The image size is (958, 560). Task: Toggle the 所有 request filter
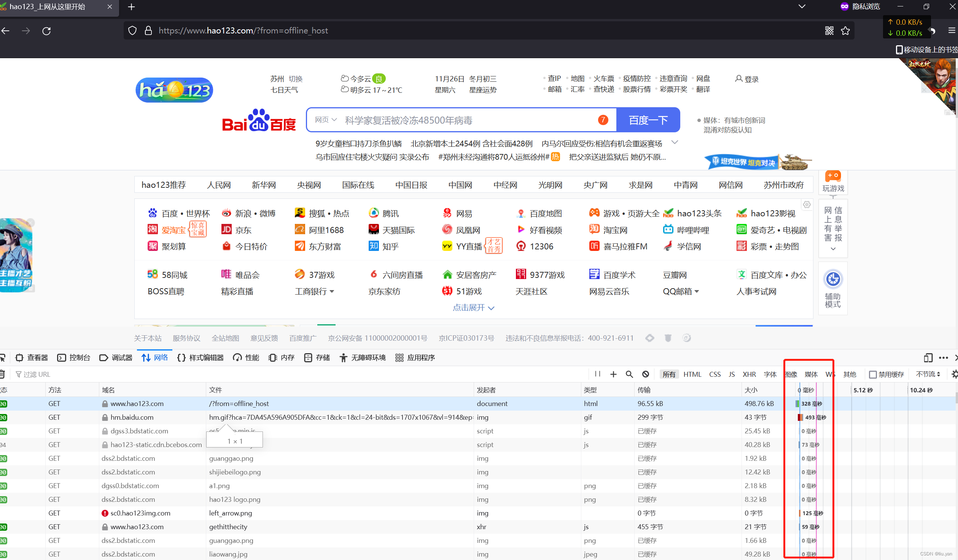coord(669,374)
